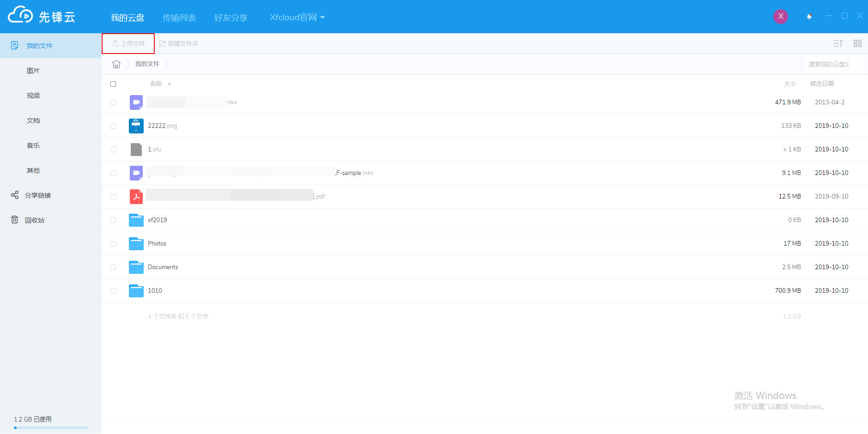Image resolution: width=868 pixels, height=434 pixels.
Task: Click the storage usage progress bar
Action: pos(50,428)
